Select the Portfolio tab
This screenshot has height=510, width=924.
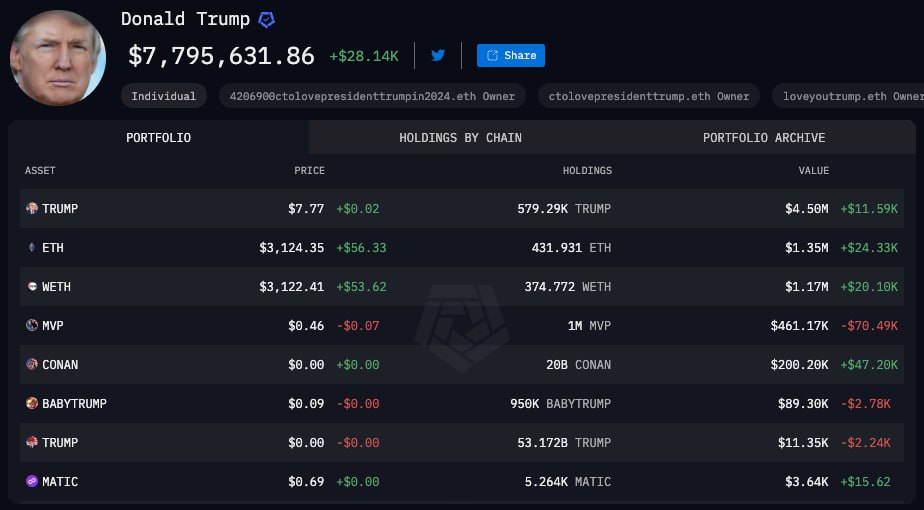coord(158,137)
